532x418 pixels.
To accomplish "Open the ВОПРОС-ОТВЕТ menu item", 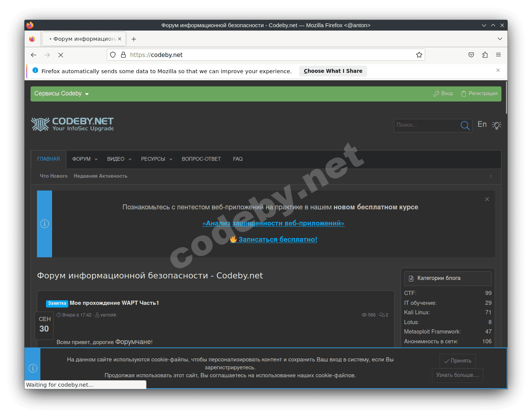I will [x=201, y=159].
